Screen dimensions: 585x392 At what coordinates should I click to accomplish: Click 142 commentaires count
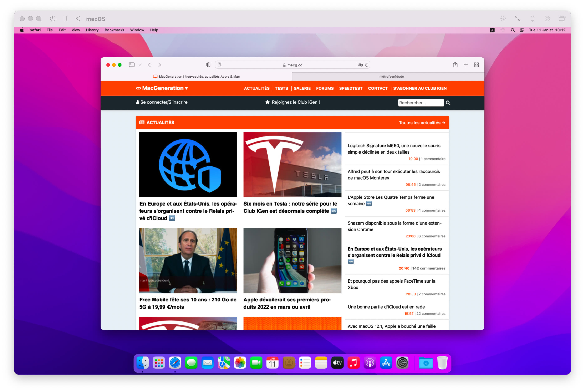tap(429, 268)
